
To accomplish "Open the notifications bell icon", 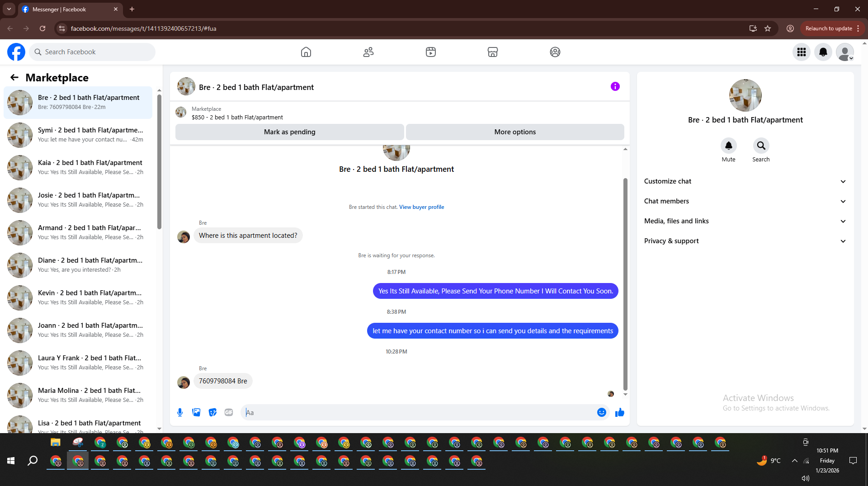I will [x=823, y=52].
